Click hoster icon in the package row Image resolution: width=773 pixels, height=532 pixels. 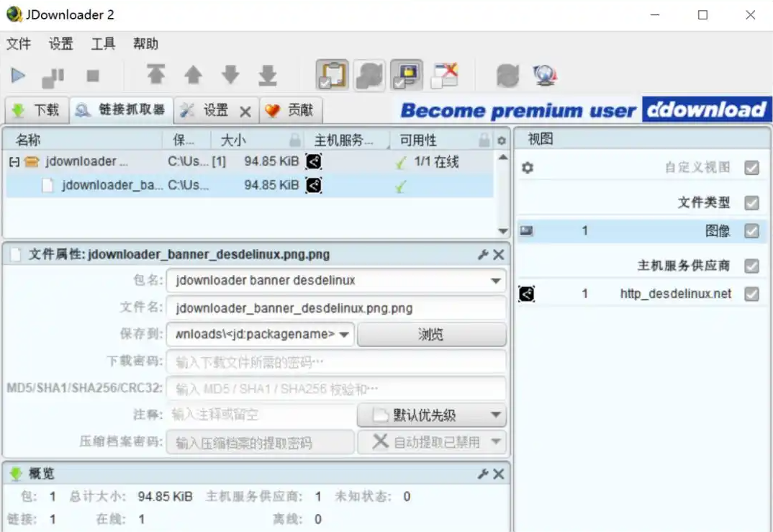[x=314, y=161]
